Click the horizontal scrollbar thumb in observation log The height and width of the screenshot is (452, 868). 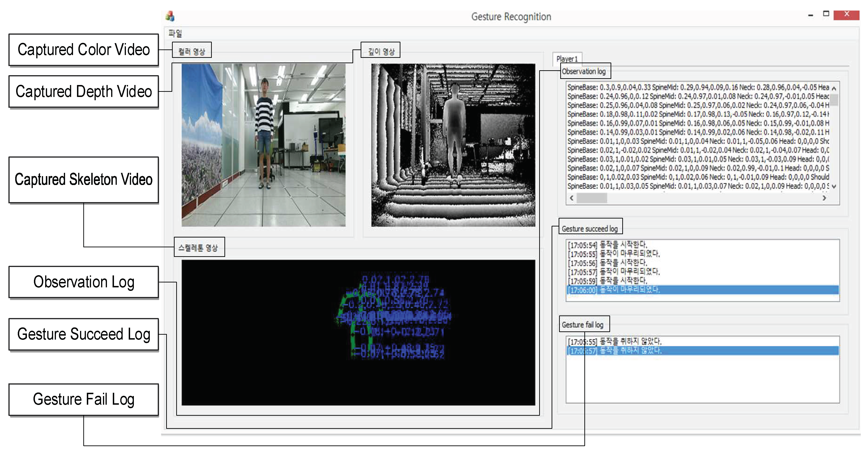[592, 198]
